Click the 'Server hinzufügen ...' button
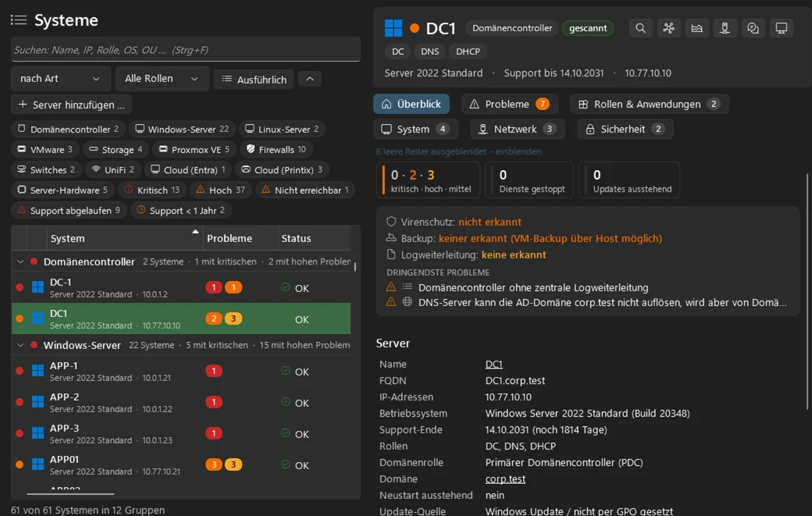 72,105
